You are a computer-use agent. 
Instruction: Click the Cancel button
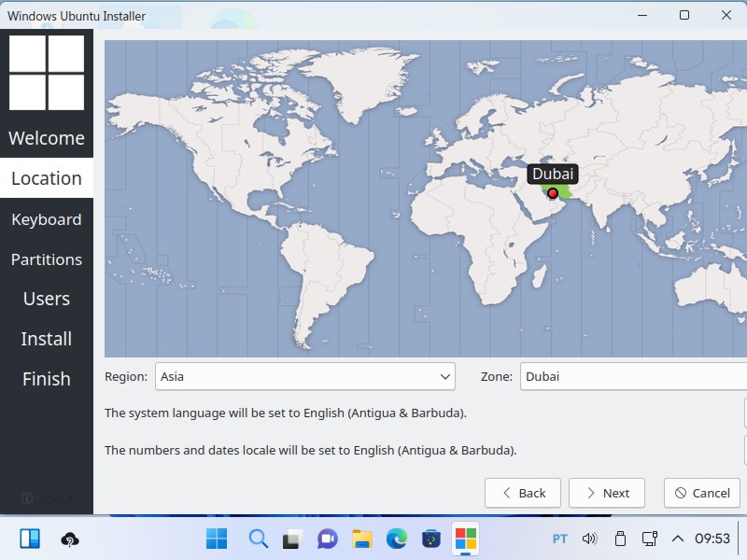(702, 493)
